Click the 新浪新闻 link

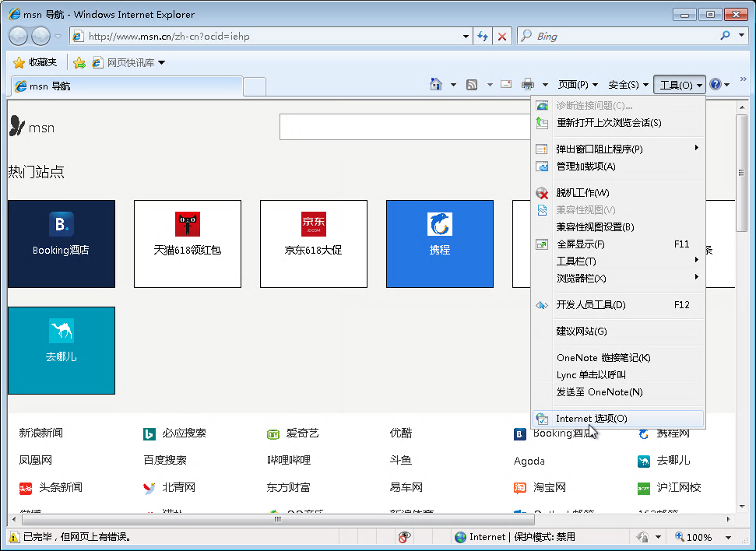pyautogui.click(x=41, y=433)
